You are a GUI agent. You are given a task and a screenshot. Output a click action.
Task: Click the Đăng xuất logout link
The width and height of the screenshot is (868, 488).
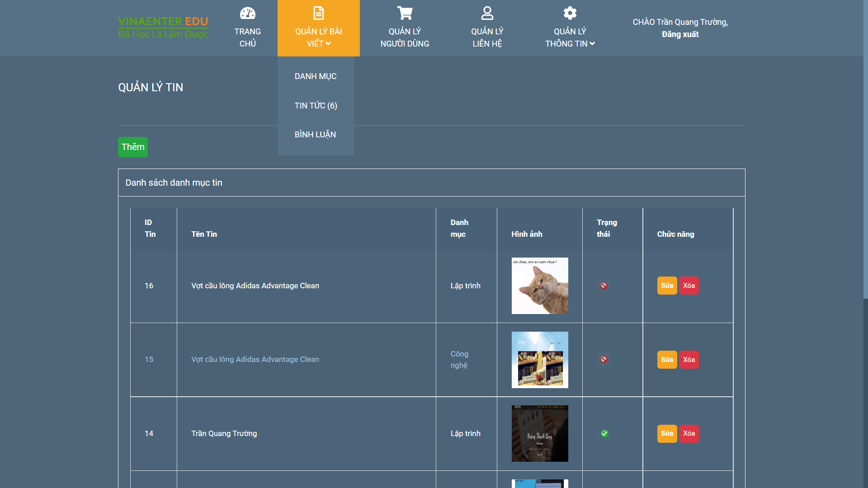click(x=680, y=34)
